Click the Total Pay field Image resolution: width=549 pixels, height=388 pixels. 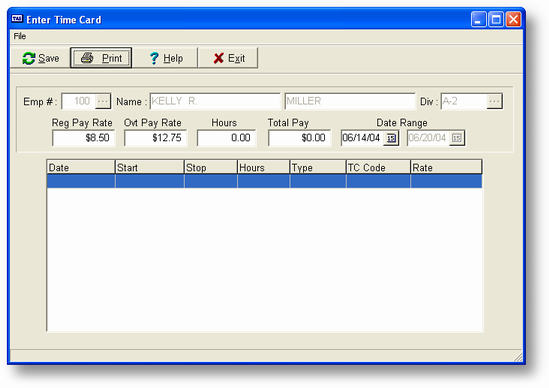(x=299, y=138)
